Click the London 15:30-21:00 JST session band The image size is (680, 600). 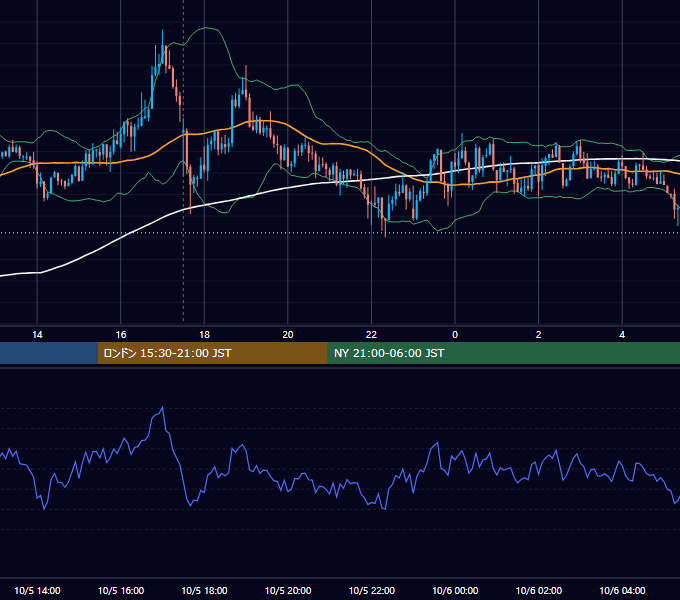pos(212,353)
